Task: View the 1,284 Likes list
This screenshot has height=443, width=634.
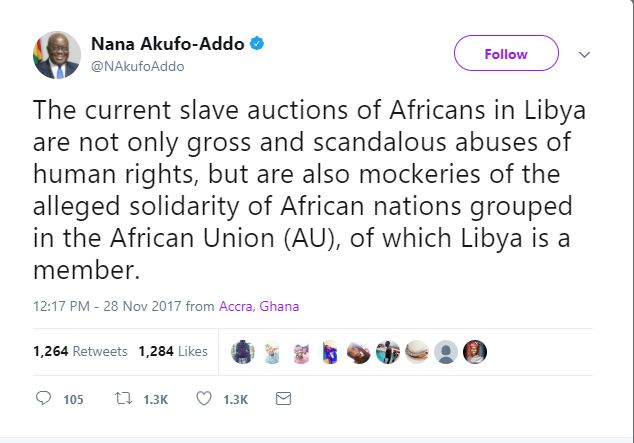Action: [x=173, y=351]
